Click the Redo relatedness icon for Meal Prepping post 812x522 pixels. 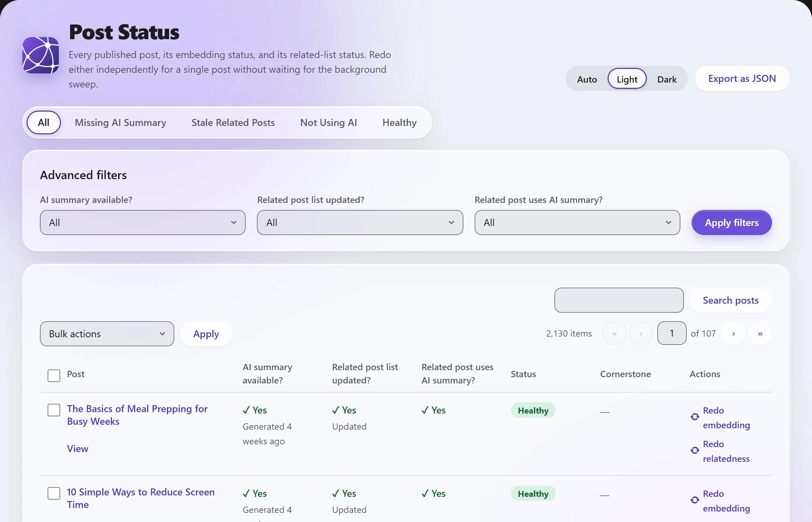tap(695, 450)
